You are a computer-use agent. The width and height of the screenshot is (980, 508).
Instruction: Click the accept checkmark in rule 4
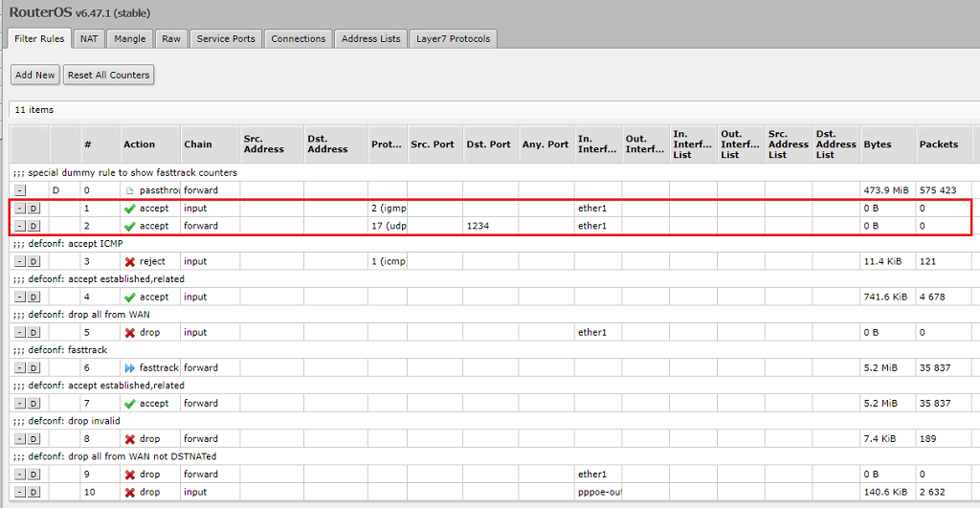(x=130, y=298)
